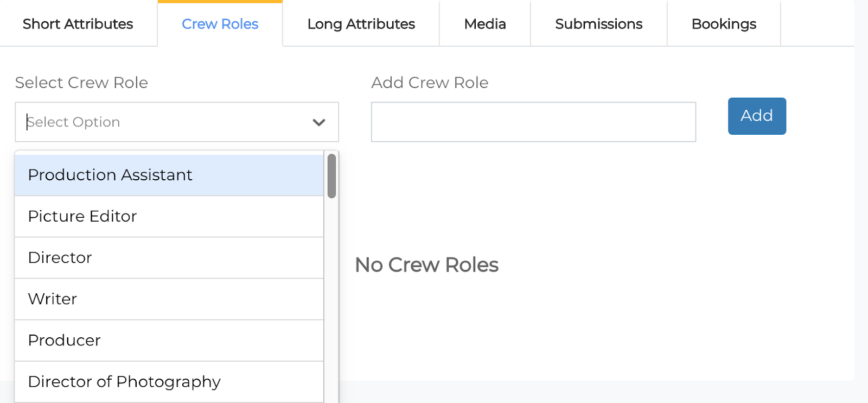Switch to the Long Attributes tab
The image size is (868, 403).
[361, 24]
